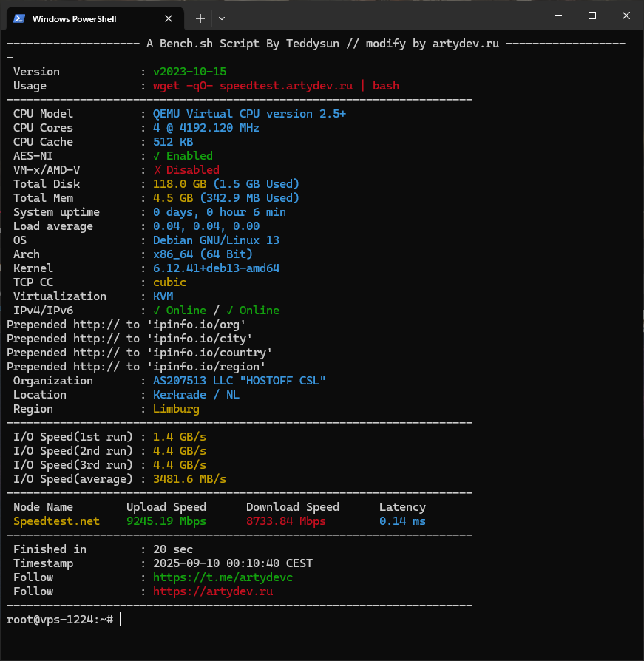The height and width of the screenshot is (661, 644).
Task: Click the red X next to Disabled
Action: point(157,170)
